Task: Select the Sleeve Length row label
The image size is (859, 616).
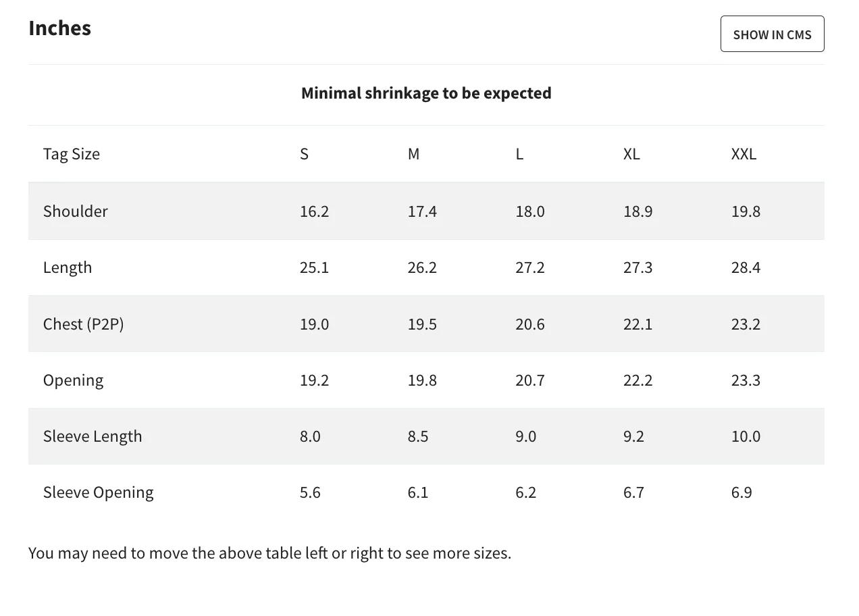Action: pyautogui.click(x=93, y=436)
